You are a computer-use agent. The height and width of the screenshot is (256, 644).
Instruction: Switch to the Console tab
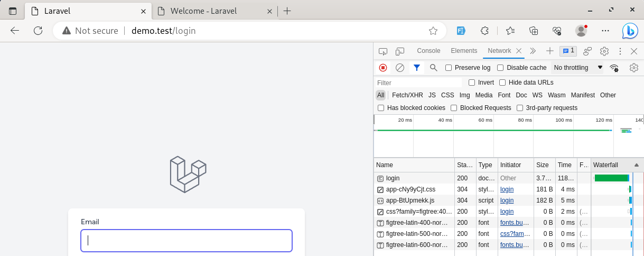(x=428, y=51)
